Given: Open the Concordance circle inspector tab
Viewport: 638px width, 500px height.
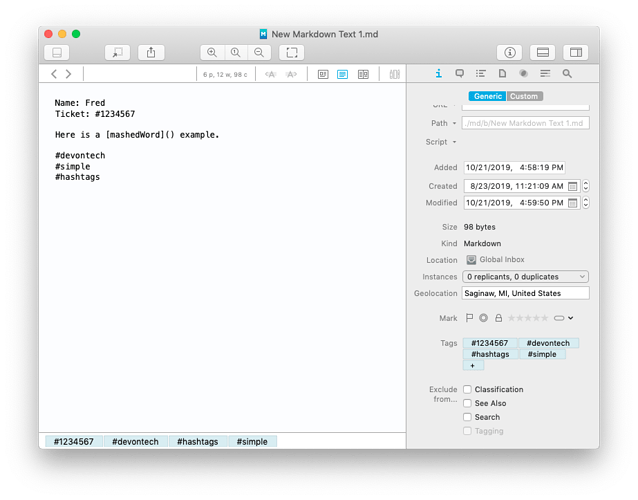Looking at the screenshot, I should point(524,74).
